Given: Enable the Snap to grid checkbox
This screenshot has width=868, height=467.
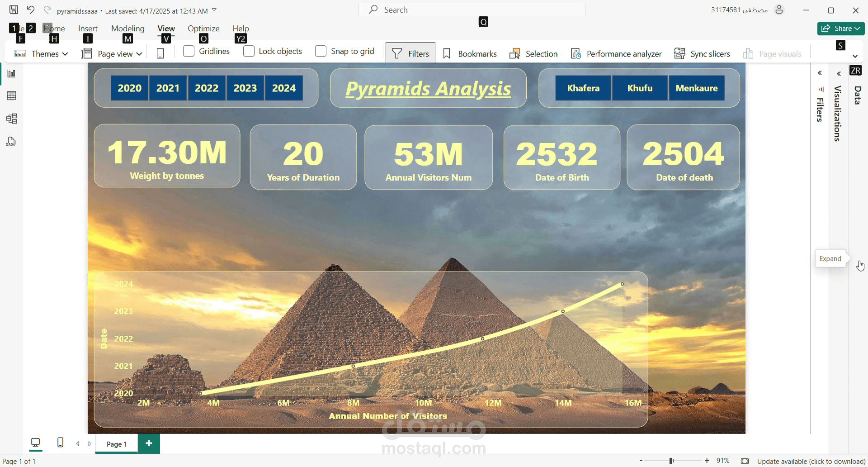Looking at the screenshot, I should point(321,51).
